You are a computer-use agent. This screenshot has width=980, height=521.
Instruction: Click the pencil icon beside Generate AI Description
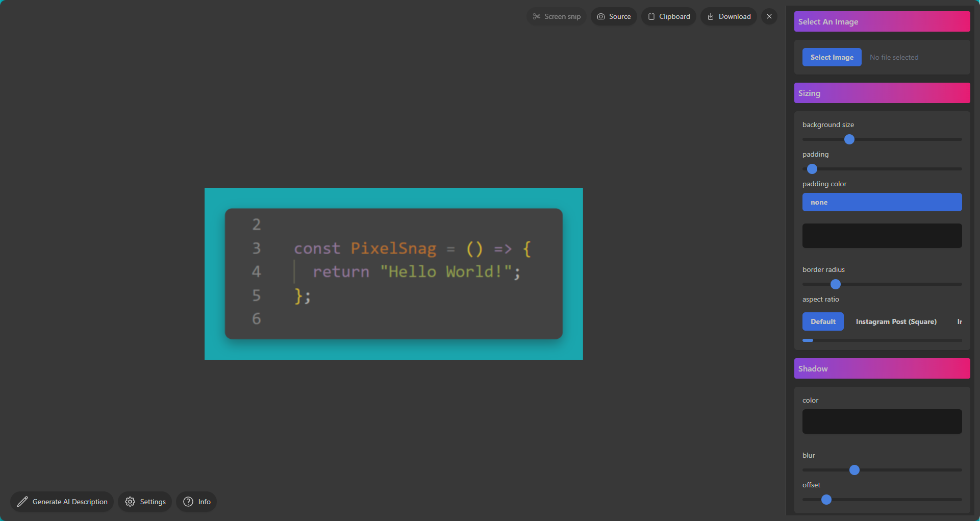coord(21,502)
